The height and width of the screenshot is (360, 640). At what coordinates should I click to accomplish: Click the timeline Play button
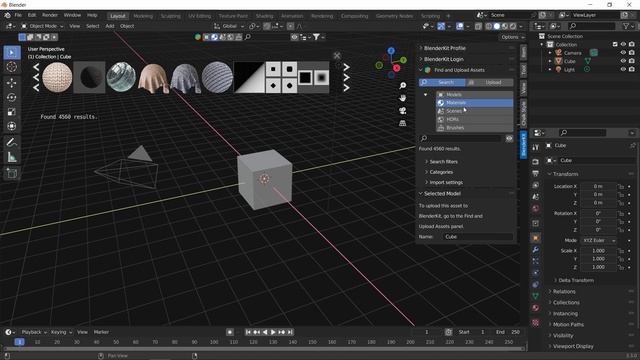273,332
